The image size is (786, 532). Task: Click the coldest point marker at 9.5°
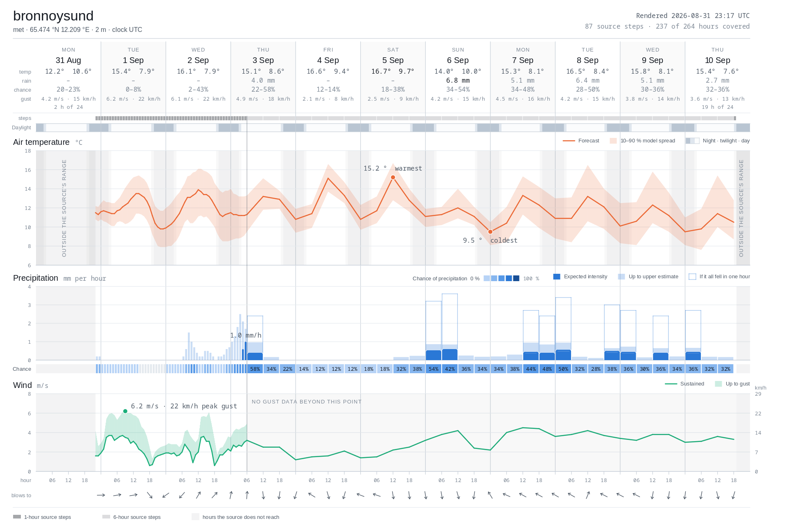click(x=490, y=232)
